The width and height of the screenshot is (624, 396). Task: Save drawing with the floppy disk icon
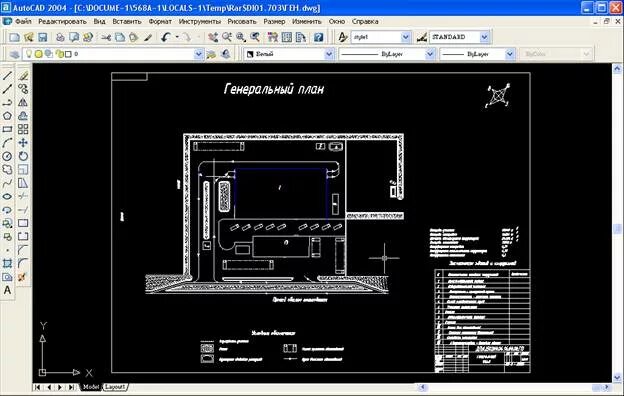pyautogui.click(x=42, y=37)
